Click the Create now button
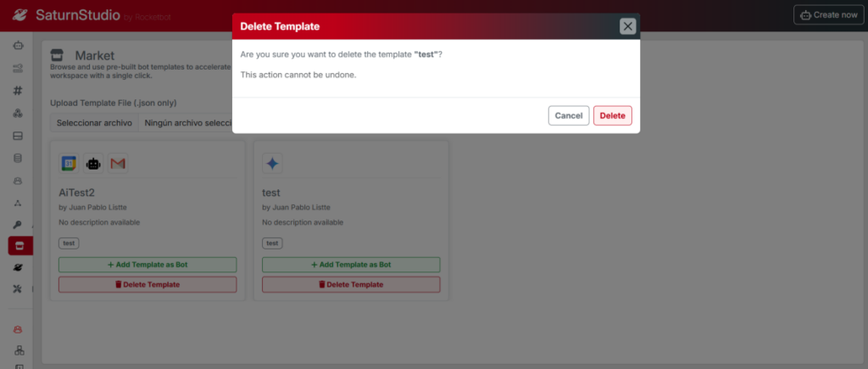This screenshot has height=369, width=868. pos(828,14)
